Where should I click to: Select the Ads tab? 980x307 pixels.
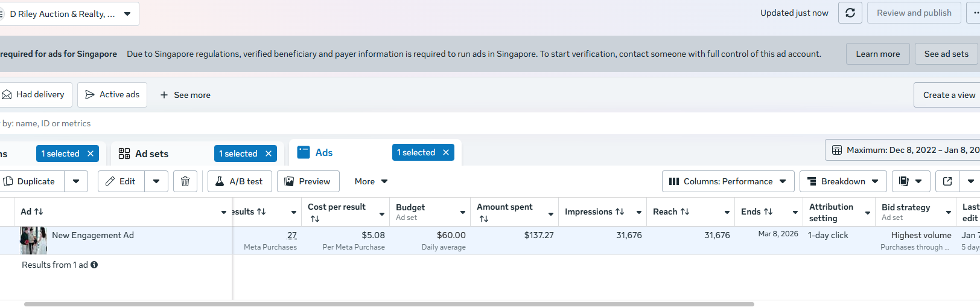pyautogui.click(x=323, y=152)
